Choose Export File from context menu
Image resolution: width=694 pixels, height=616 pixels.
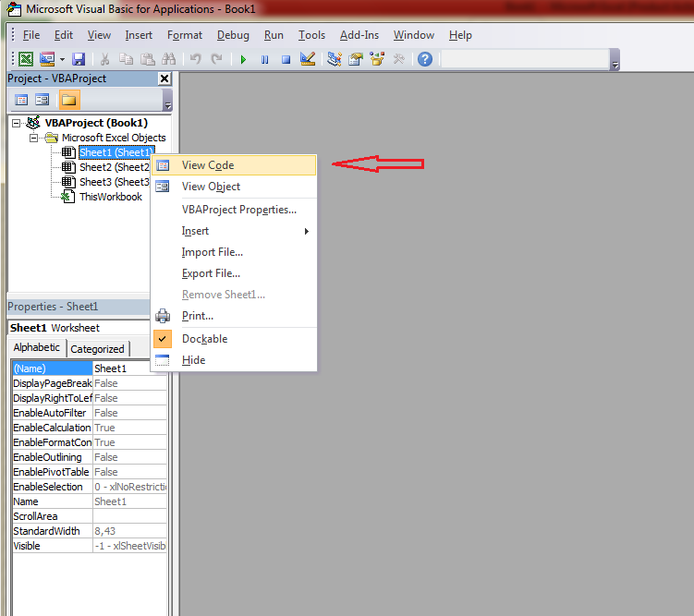(234, 273)
